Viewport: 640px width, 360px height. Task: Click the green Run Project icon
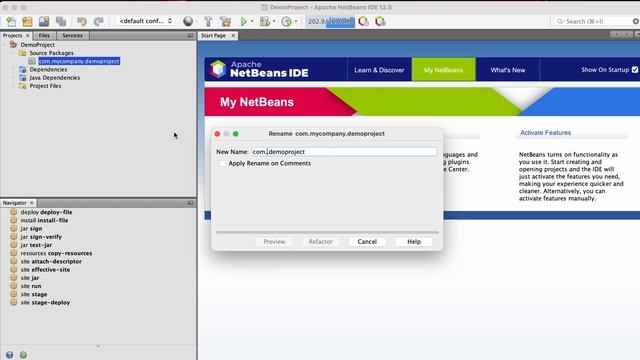click(244, 21)
